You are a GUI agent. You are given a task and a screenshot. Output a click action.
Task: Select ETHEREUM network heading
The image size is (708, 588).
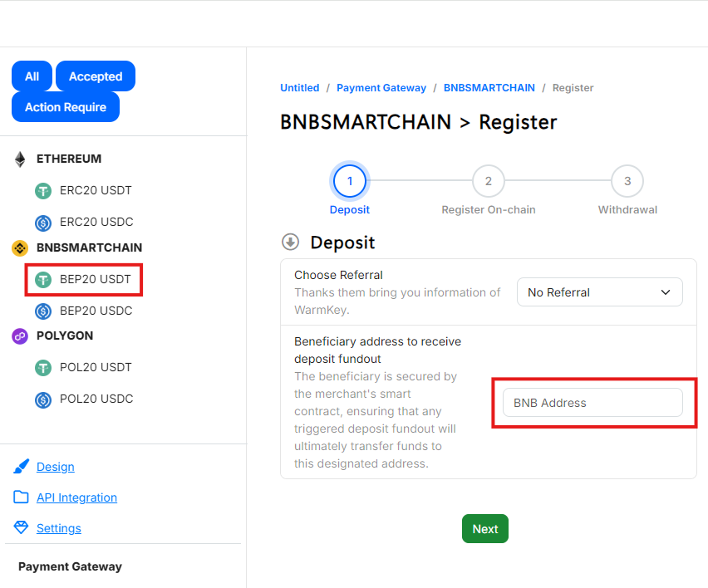pos(69,159)
